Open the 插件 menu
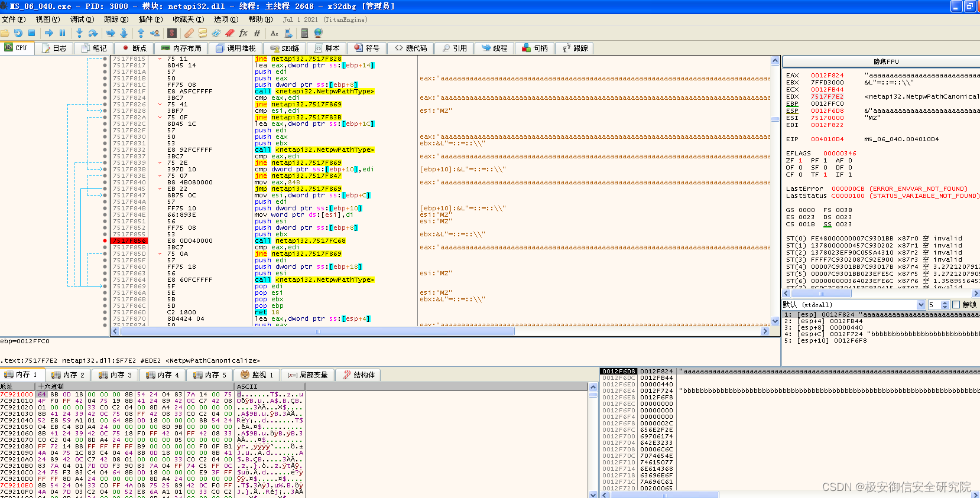 pyautogui.click(x=151, y=19)
